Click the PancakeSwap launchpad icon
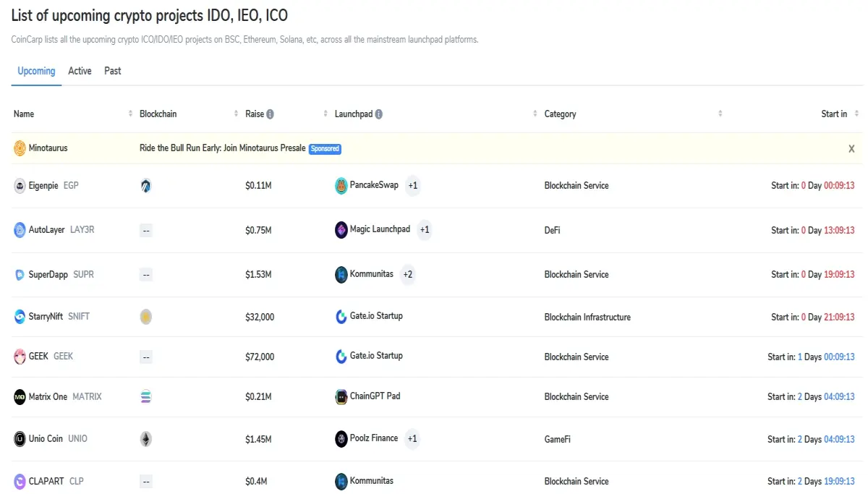 tap(341, 186)
